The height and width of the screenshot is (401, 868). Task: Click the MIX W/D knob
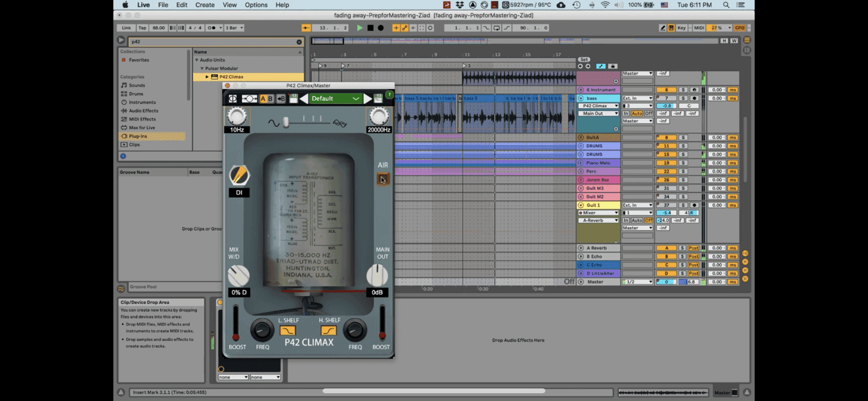coord(238,276)
